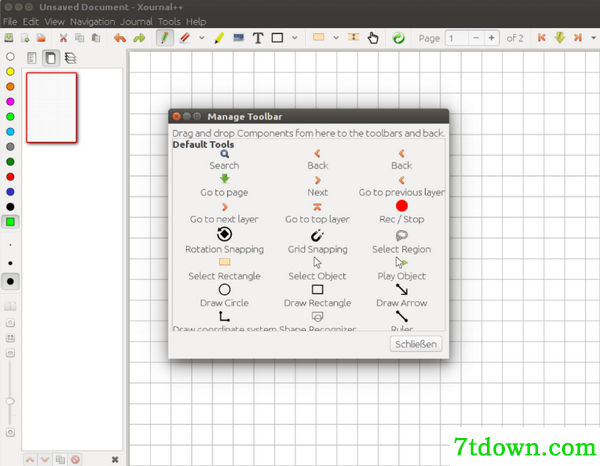Viewport: 600px width, 466px height.
Task: Open the Navigation menu
Action: point(93,22)
